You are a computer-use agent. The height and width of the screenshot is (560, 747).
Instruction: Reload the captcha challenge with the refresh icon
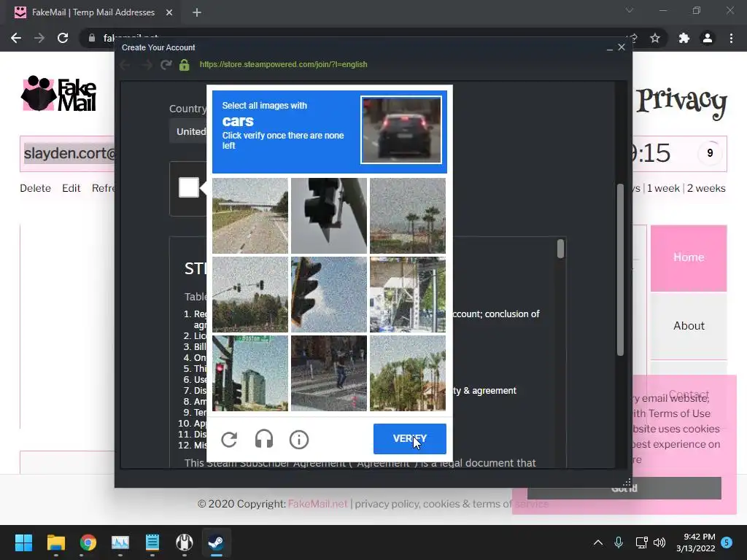(x=229, y=440)
